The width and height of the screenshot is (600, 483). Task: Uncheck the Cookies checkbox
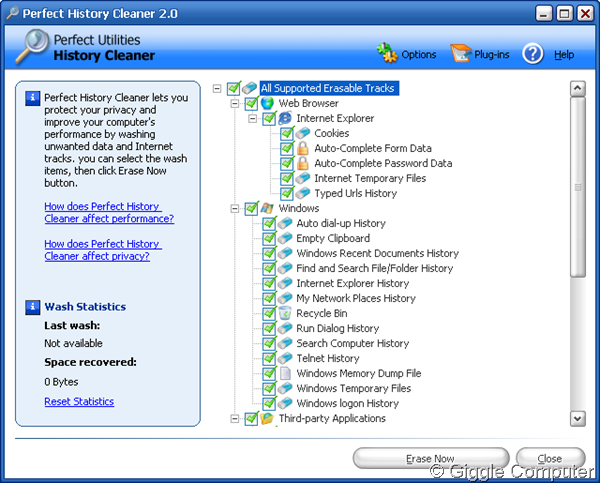point(287,134)
